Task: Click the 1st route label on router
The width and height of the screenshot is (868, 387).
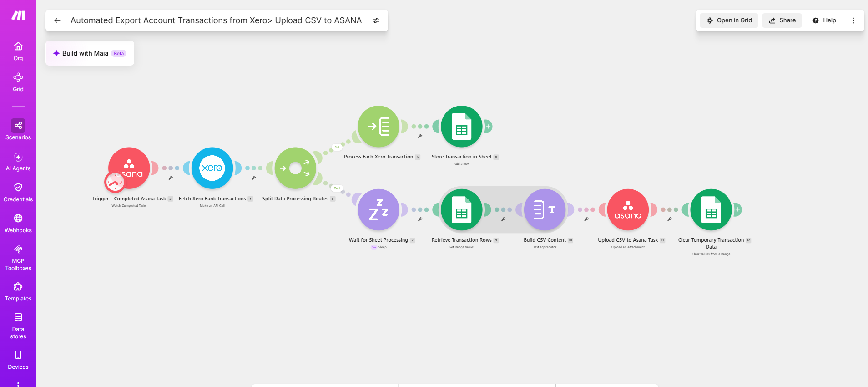Action: click(x=337, y=148)
